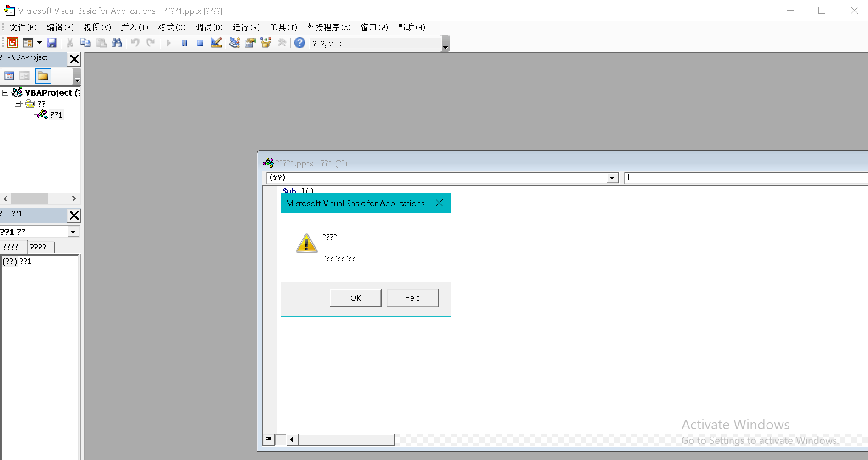Viewport: 868px width, 460px height.
Task: Click the Break (pause) toolbar icon
Action: [x=185, y=43]
